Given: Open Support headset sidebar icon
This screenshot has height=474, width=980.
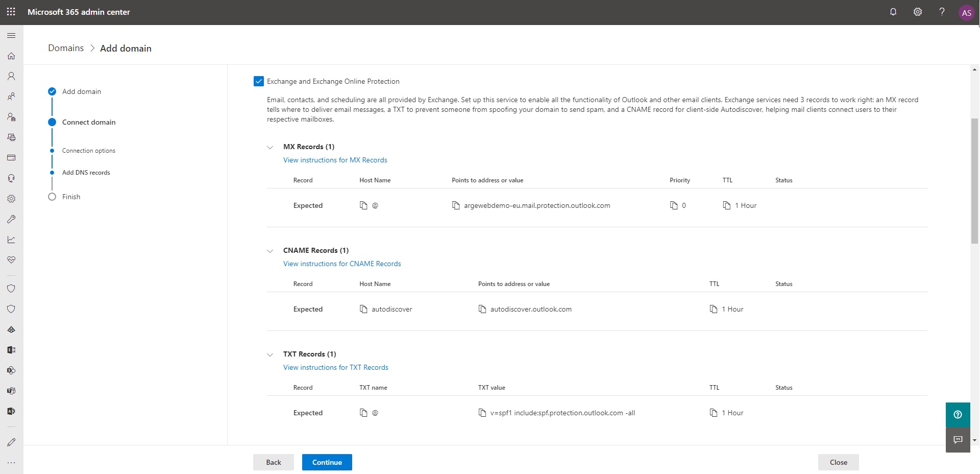Looking at the screenshot, I should [x=11, y=178].
